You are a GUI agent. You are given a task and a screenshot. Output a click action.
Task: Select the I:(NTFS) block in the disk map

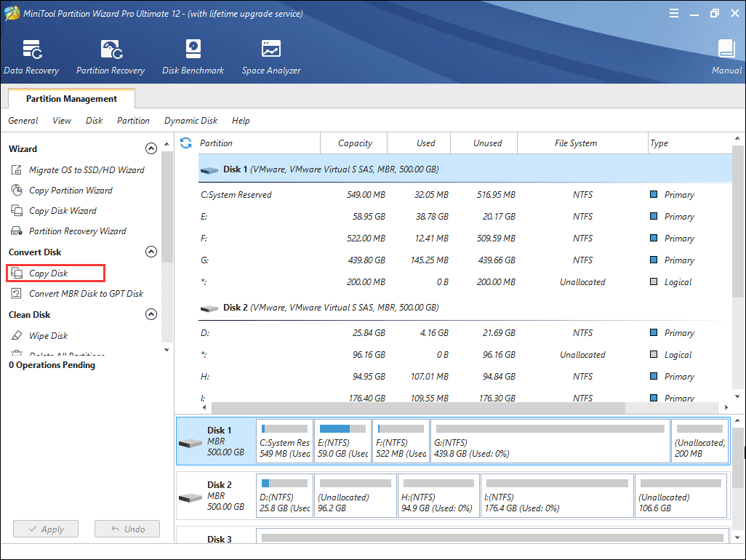(557, 495)
